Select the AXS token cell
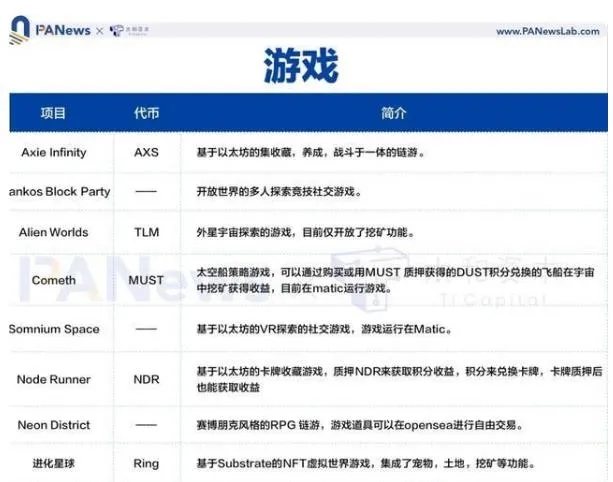The width and height of the screenshot is (613, 482). coord(147,152)
